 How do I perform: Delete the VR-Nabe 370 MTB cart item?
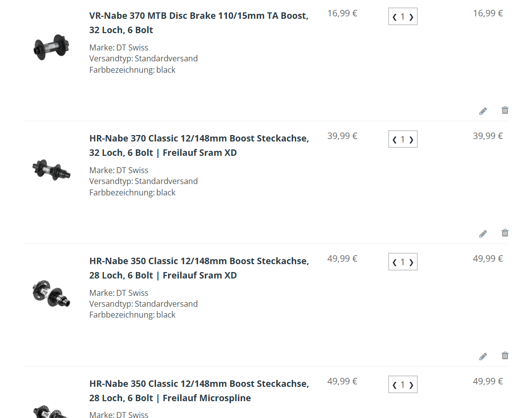(x=505, y=110)
